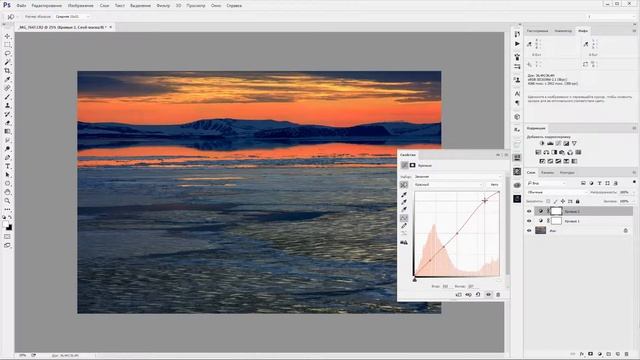This screenshot has width=640, height=360.
Task: Toggle Quick Mask mode in toolbox
Action: 7,236
